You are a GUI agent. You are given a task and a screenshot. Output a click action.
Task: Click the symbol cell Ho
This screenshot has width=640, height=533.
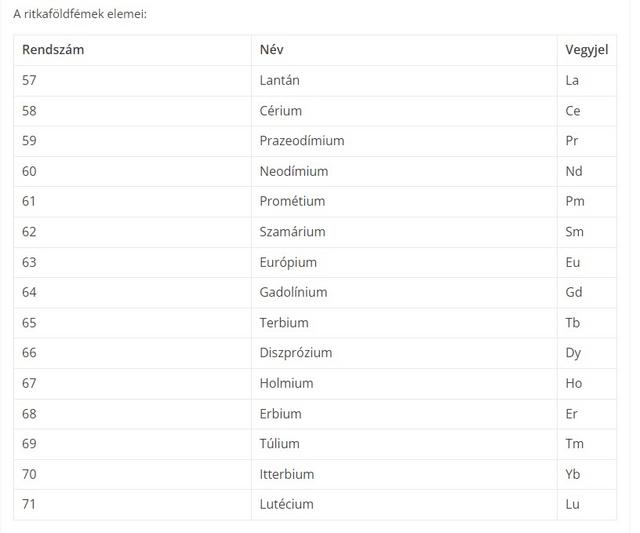pyautogui.click(x=574, y=383)
